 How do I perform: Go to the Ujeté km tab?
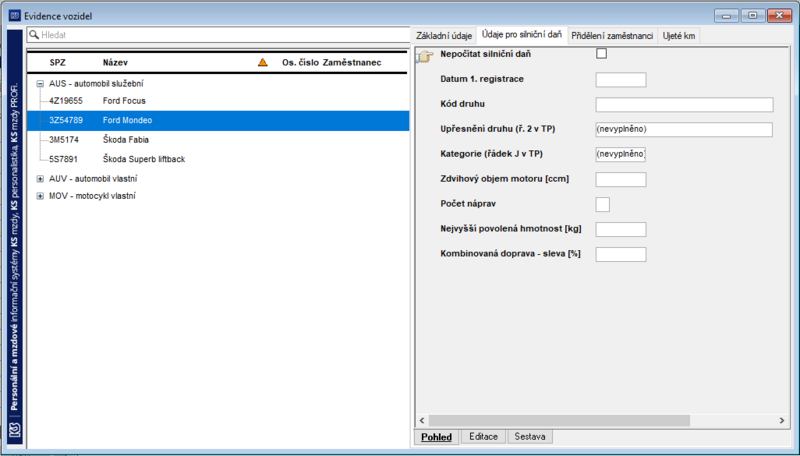pos(679,36)
